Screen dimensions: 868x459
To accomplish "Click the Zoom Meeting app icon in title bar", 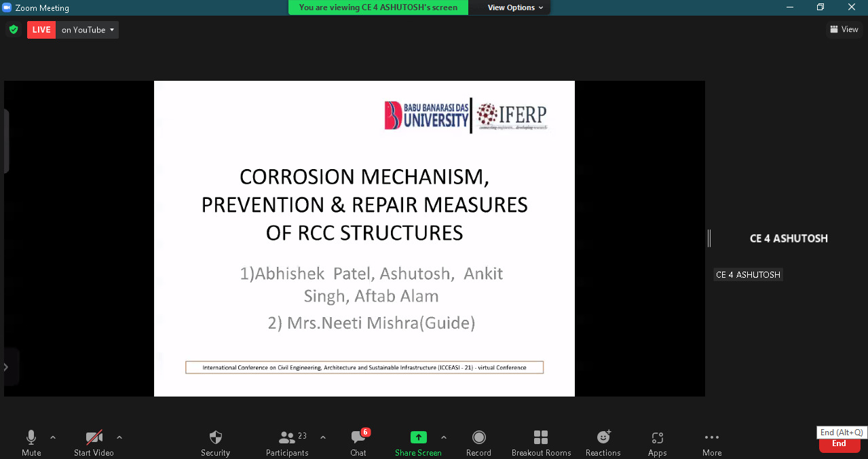I will [x=7, y=7].
